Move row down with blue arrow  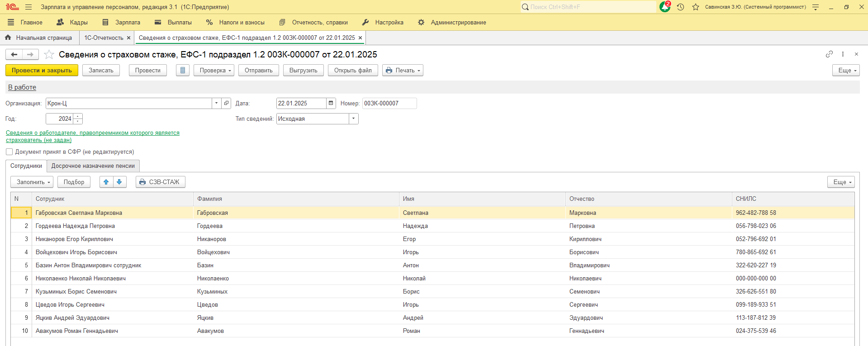click(119, 182)
